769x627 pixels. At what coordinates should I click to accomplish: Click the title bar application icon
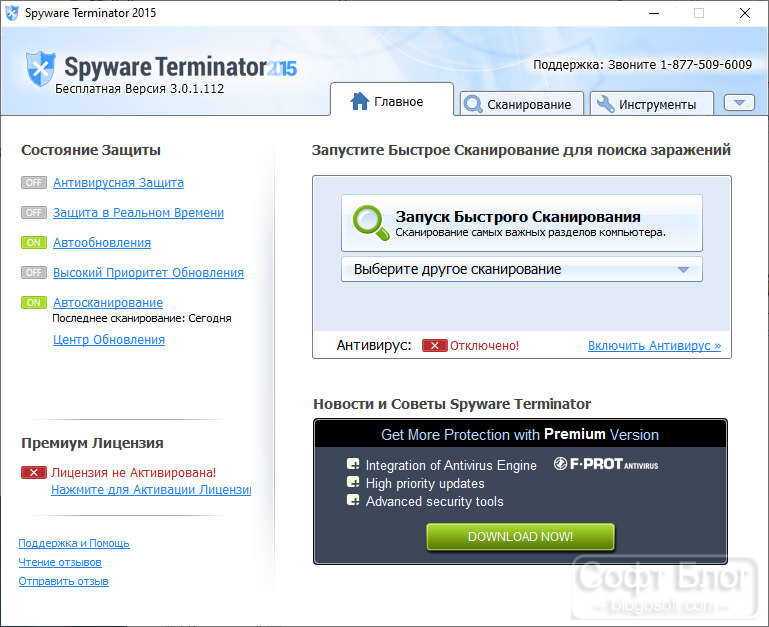pyautogui.click(x=12, y=13)
